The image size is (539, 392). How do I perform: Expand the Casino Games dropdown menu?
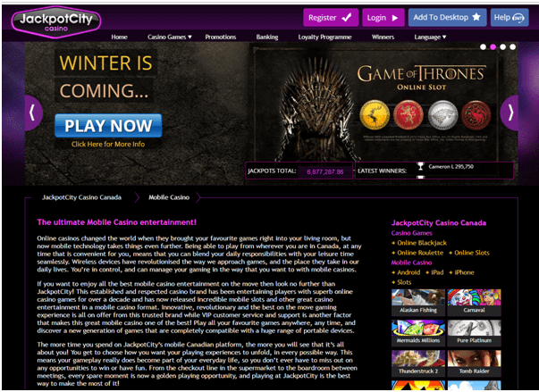point(170,38)
